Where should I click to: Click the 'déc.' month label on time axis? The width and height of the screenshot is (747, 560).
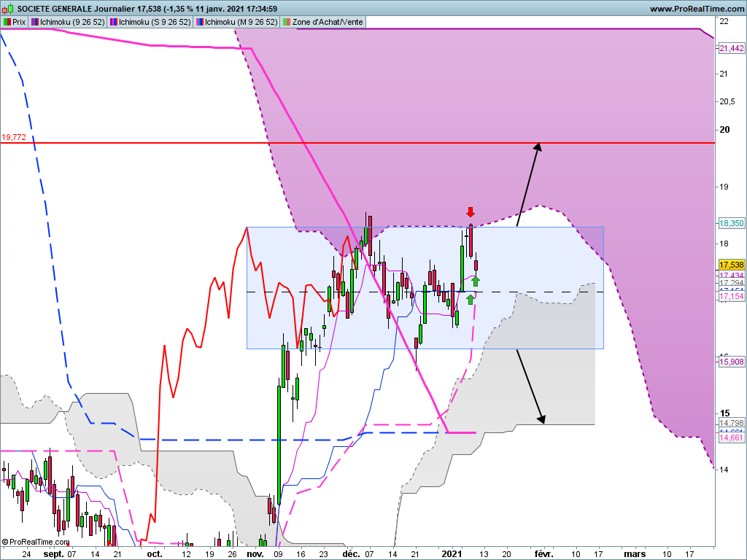click(351, 554)
